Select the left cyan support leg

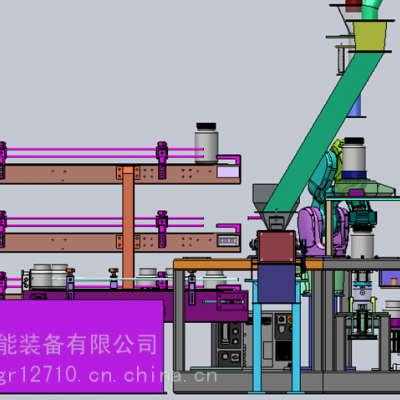pyautogui.click(x=257, y=337)
